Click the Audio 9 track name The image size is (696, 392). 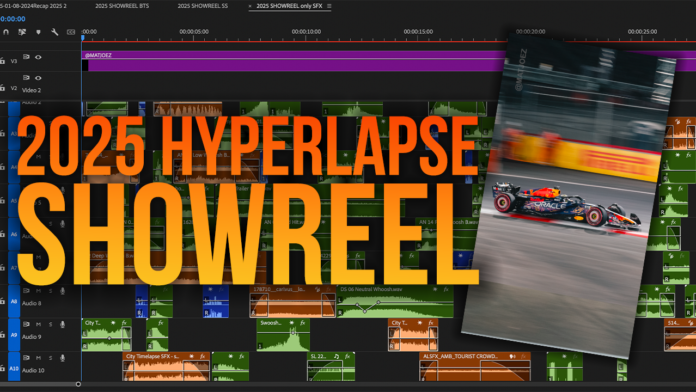coord(32,337)
